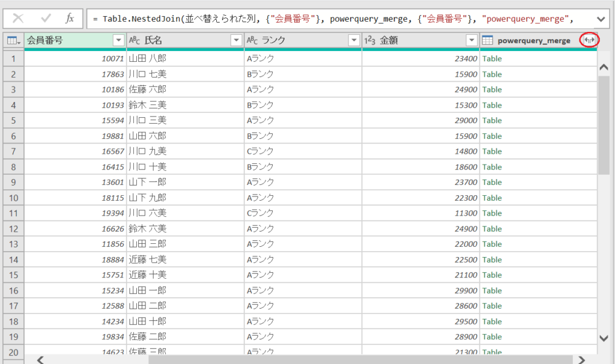Click inside the formula bar text area

pyautogui.click(x=300, y=18)
